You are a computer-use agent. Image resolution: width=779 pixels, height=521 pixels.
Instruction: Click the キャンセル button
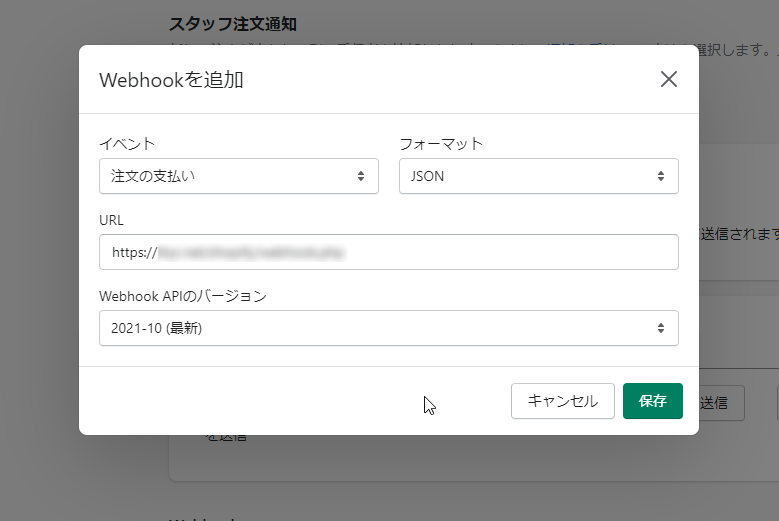click(563, 401)
